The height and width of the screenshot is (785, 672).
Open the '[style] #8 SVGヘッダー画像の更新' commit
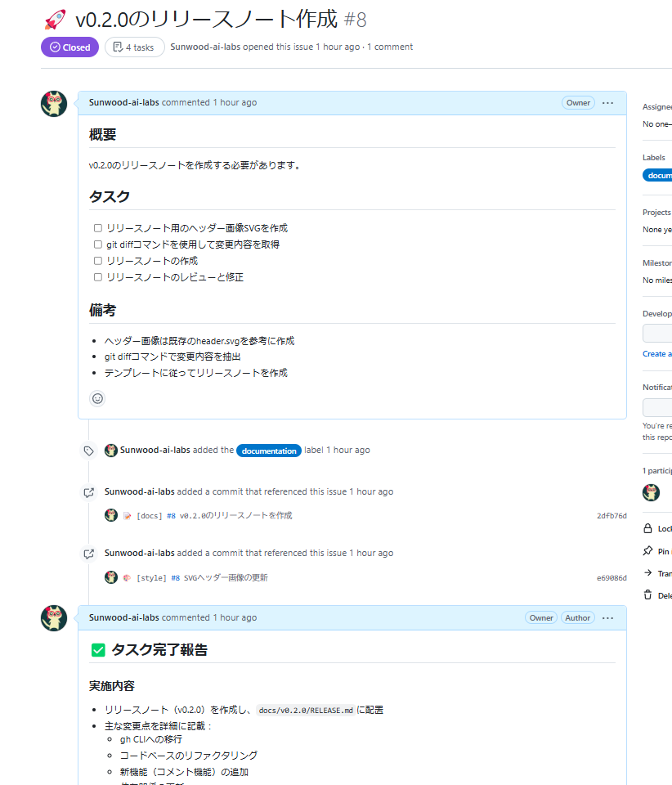(202, 578)
